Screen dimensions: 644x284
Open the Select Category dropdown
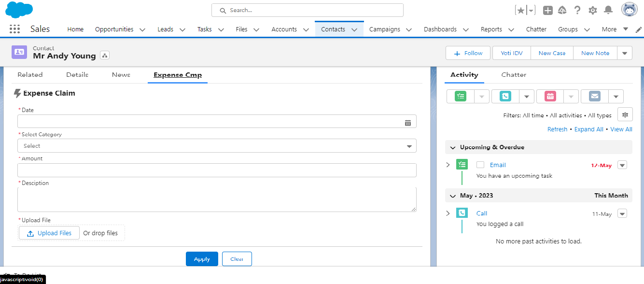point(217,146)
